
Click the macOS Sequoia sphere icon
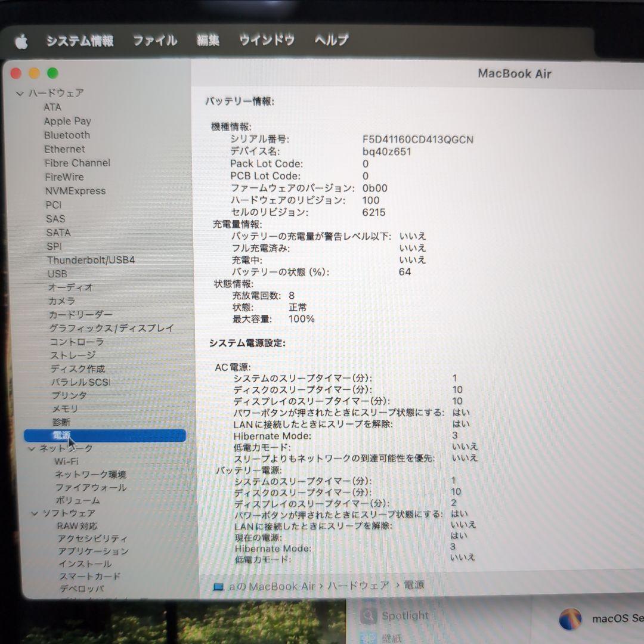(x=571, y=620)
